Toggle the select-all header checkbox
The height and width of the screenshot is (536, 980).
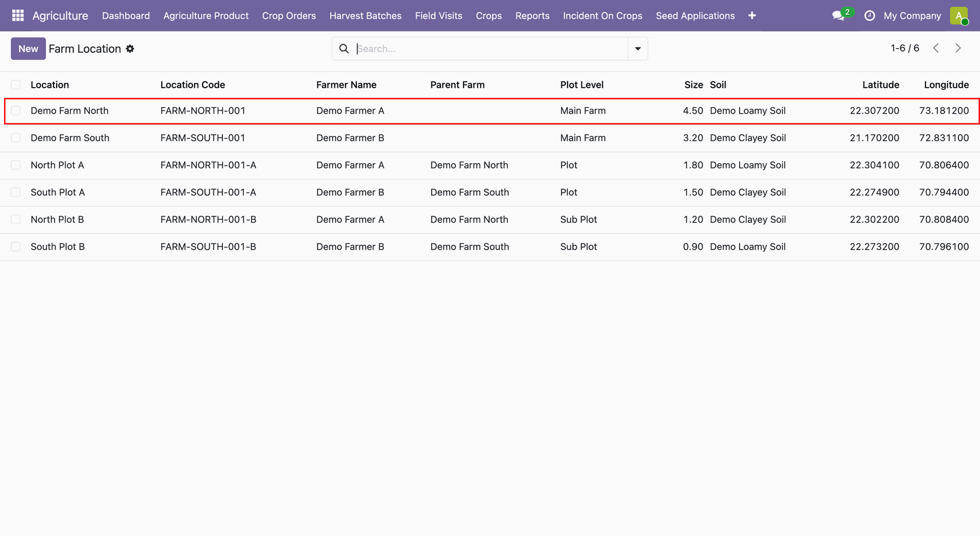[16, 85]
